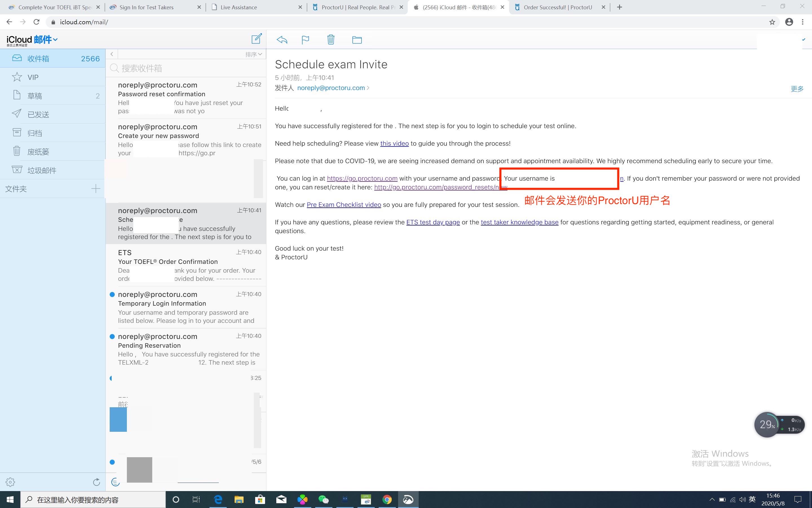Open the 已发送 sent folder

tap(53, 114)
